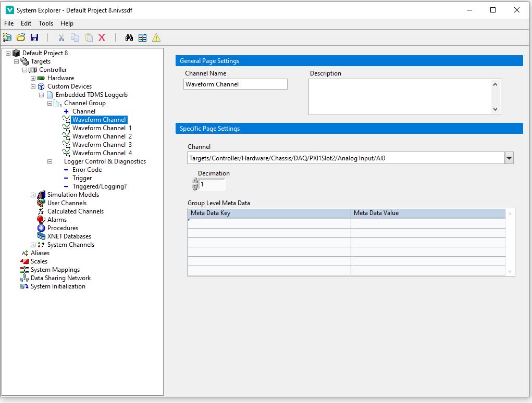Collapse the Default Project 8 node
Screen dimensions: 532x403
pyautogui.click(x=8, y=53)
